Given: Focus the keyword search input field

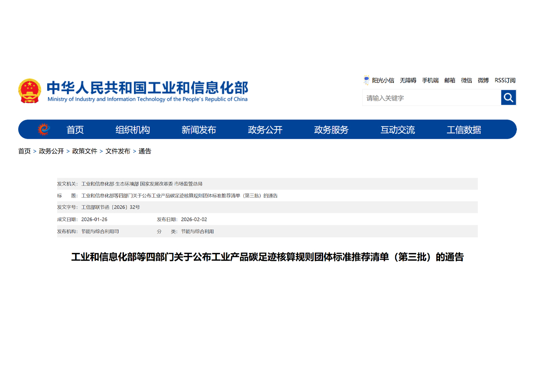Looking at the screenshot, I should pos(431,98).
